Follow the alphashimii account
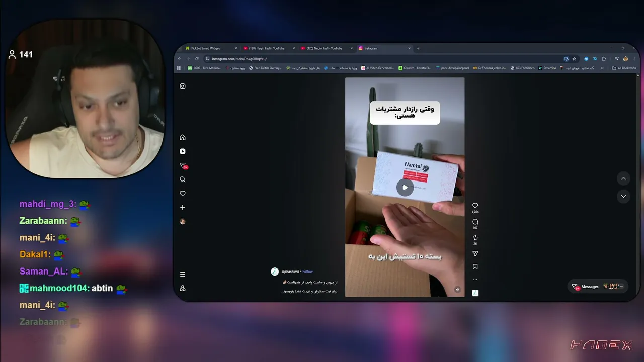The height and width of the screenshot is (362, 644). (x=307, y=271)
